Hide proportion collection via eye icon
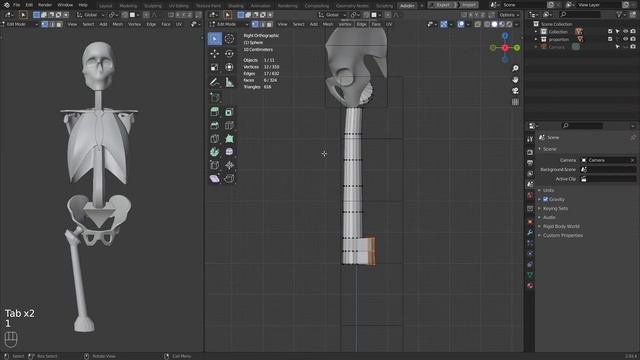 pyautogui.click(x=625, y=39)
